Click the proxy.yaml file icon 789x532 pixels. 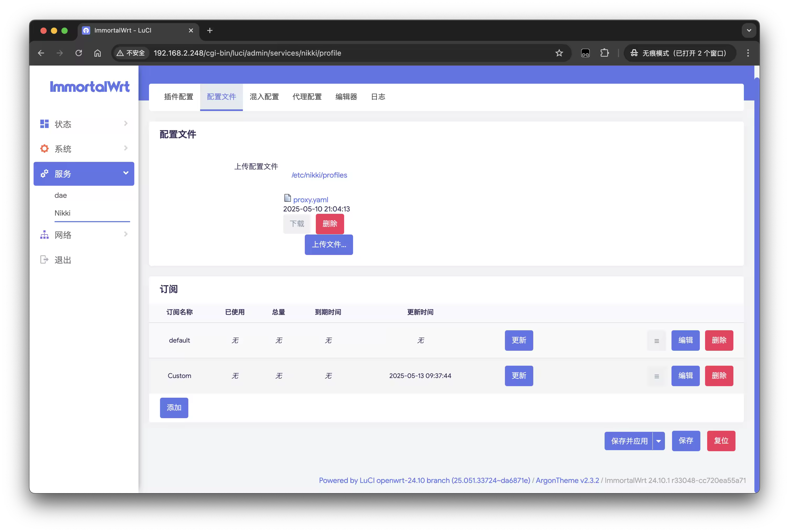287,198
